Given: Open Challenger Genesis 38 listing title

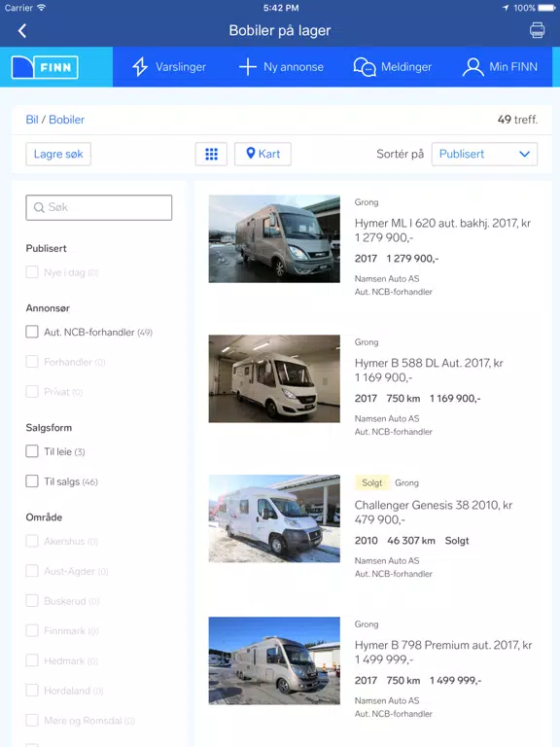Looking at the screenshot, I should click(x=434, y=513).
